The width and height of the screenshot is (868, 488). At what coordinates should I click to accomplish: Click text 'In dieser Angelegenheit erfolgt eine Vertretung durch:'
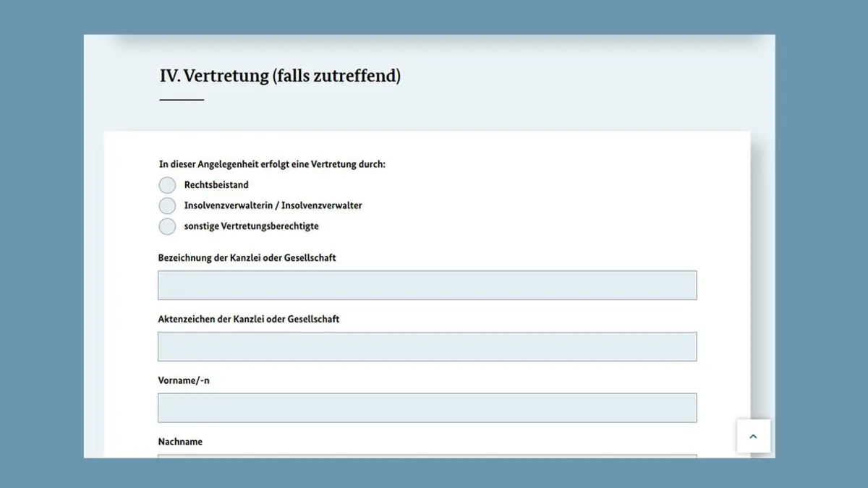coord(272,164)
